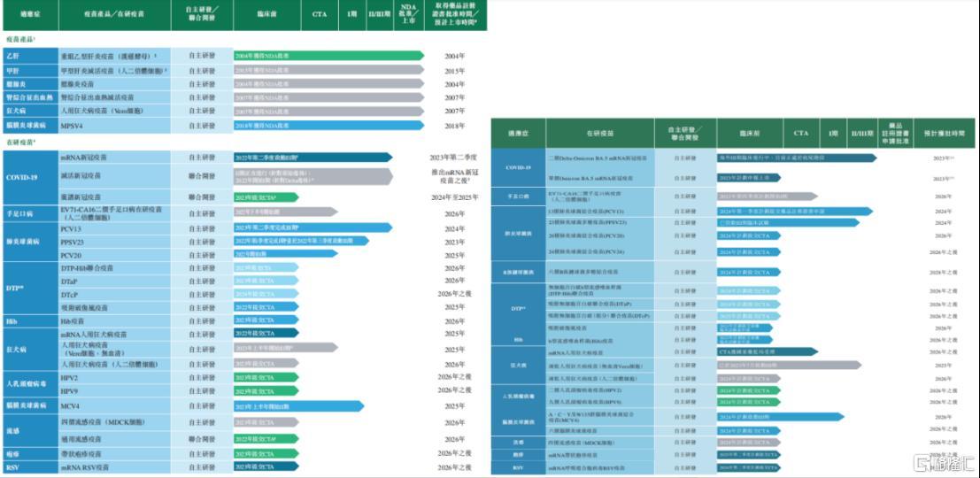Click the COVID-19 label in the right table
This screenshot has width=980, height=478.
(x=517, y=166)
